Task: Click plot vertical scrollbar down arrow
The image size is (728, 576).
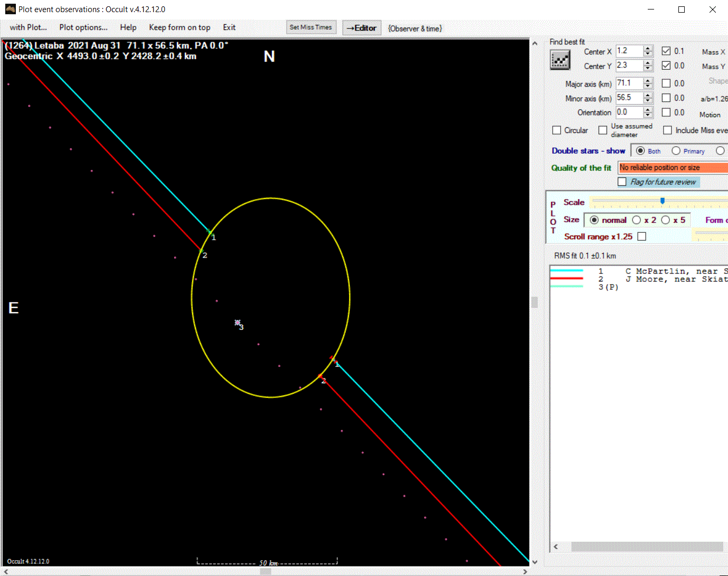Action: [535, 562]
